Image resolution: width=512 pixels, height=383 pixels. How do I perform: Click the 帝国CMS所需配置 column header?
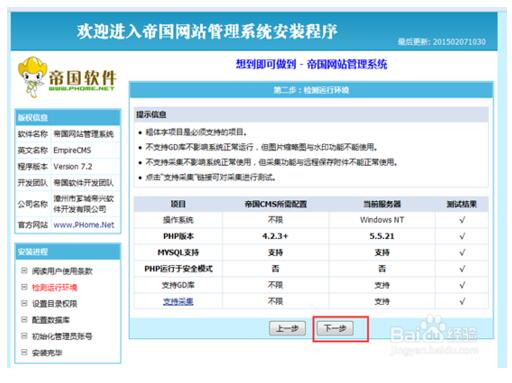[275, 204]
